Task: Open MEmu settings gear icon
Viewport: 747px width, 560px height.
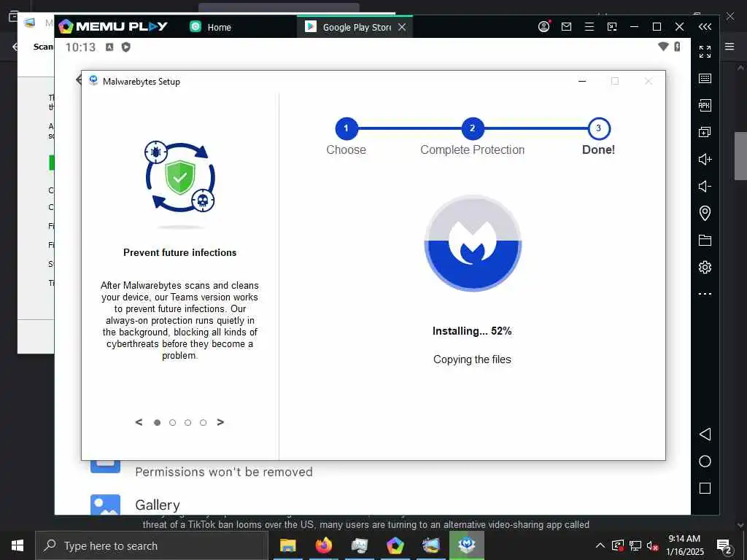Action: click(705, 267)
